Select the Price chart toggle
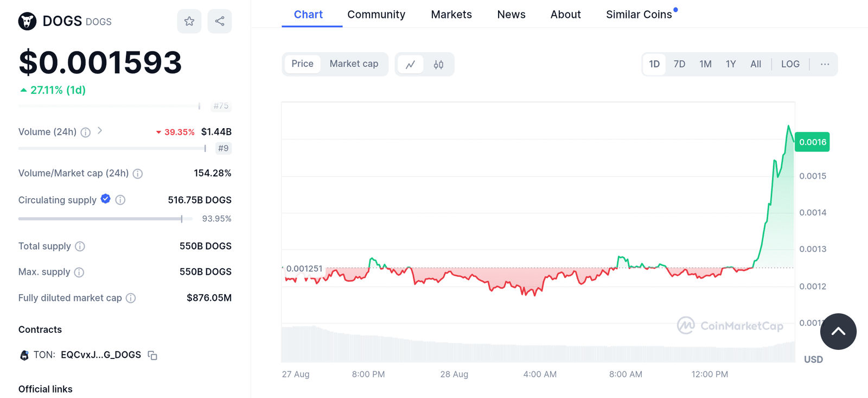The image size is (868, 398). (x=302, y=64)
